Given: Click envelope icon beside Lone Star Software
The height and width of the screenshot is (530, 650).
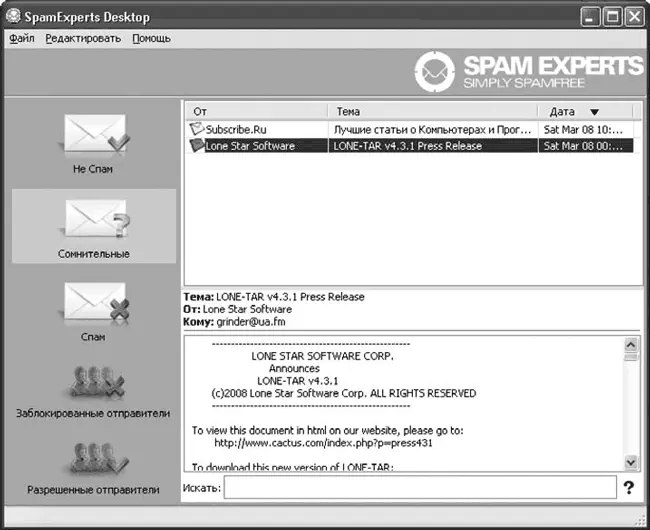Looking at the screenshot, I should point(196,145).
